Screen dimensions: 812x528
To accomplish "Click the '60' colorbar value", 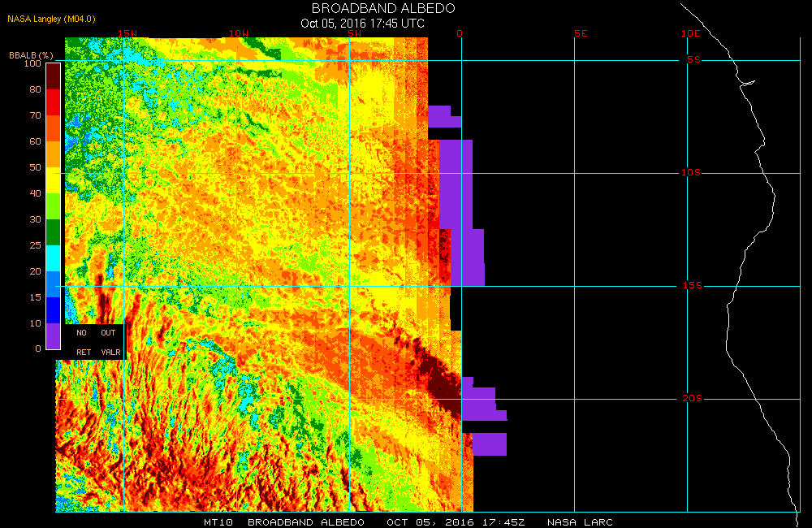I will (35, 141).
